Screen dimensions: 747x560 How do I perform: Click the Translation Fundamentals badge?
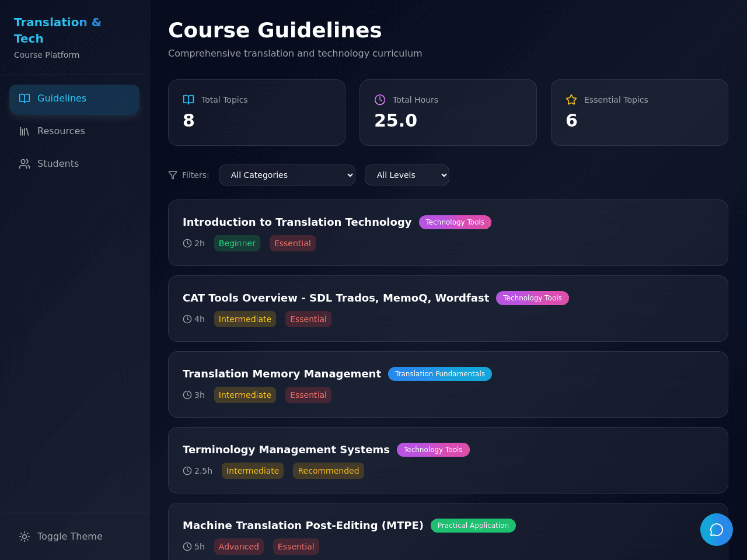tap(440, 374)
